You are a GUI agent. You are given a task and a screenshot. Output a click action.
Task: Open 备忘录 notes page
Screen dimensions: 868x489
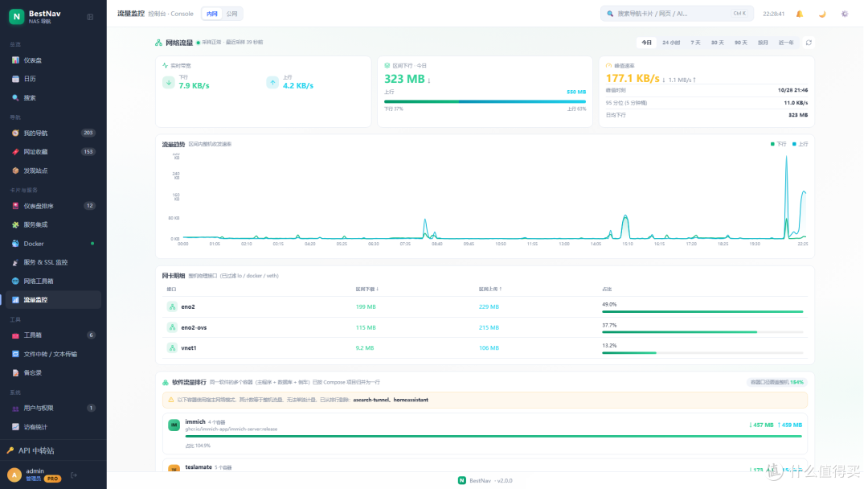coord(53,372)
